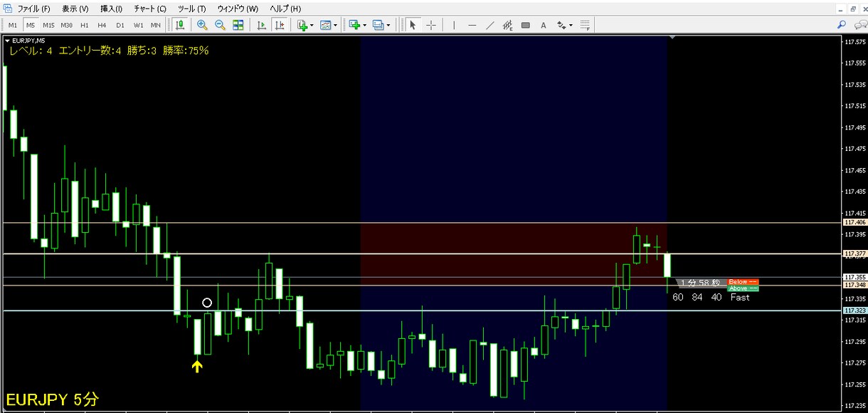Select the arrow cursor tool
This screenshot has height=413, width=868.
pyautogui.click(x=412, y=25)
